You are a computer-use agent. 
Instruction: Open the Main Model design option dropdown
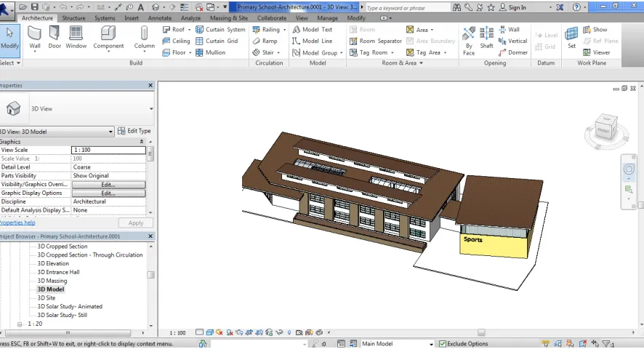coord(431,344)
